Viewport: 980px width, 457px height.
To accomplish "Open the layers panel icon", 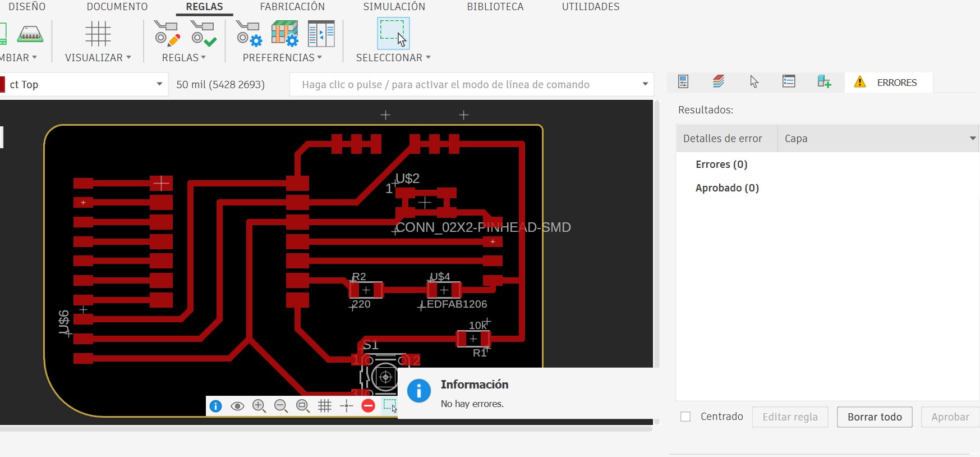I will (x=719, y=82).
